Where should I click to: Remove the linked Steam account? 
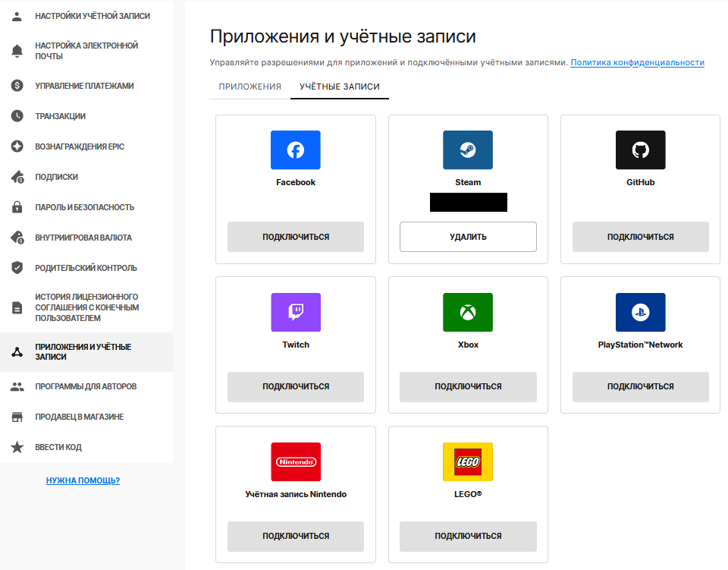[468, 237]
